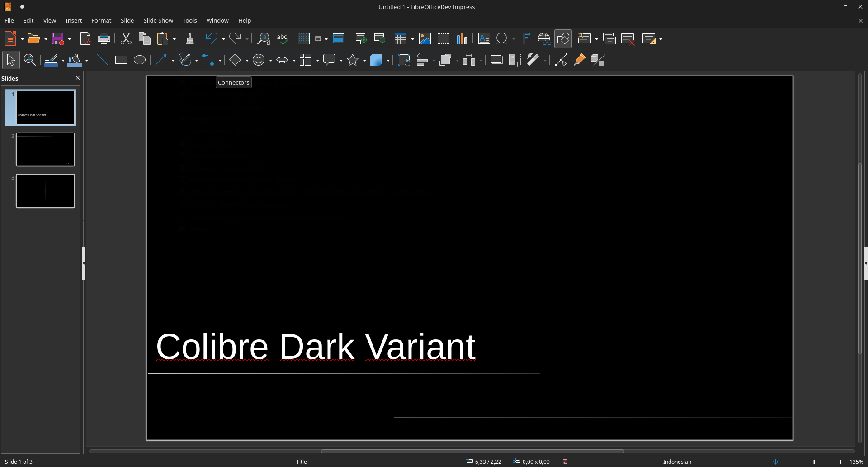The image size is (868, 467).
Task: Click the Clone Formatting paintbrush
Action: (190, 39)
